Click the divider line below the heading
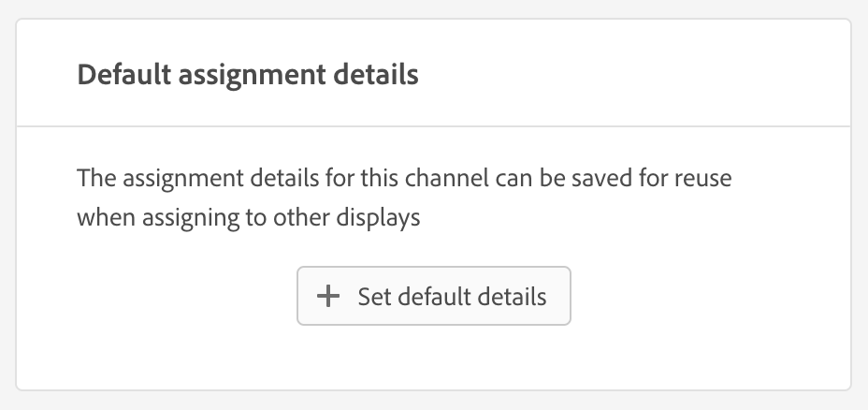868x410 pixels. click(433, 125)
